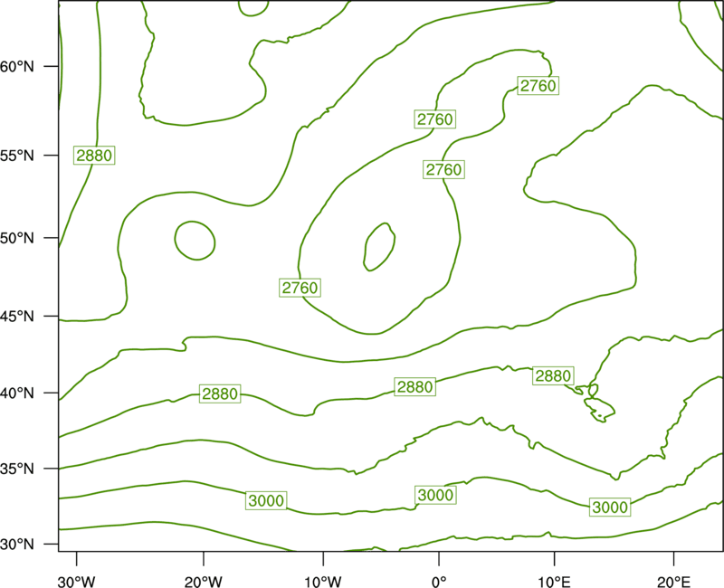Image resolution: width=724 pixels, height=588 pixels.
Task: Click the 2880 contour label beside 55°N
Action: [x=94, y=156]
